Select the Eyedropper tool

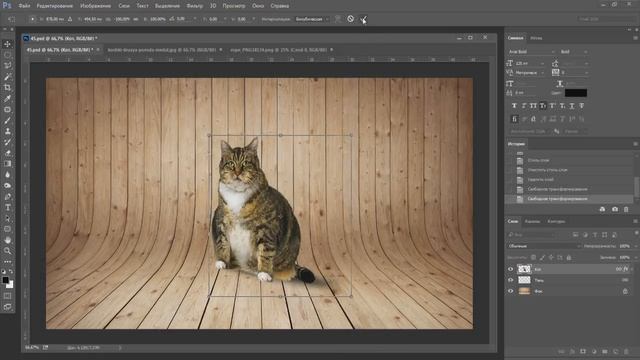click(7, 98)
